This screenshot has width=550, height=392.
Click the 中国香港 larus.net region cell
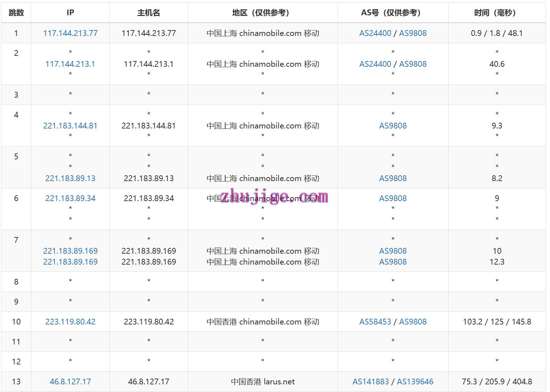[x=263, y=381]
